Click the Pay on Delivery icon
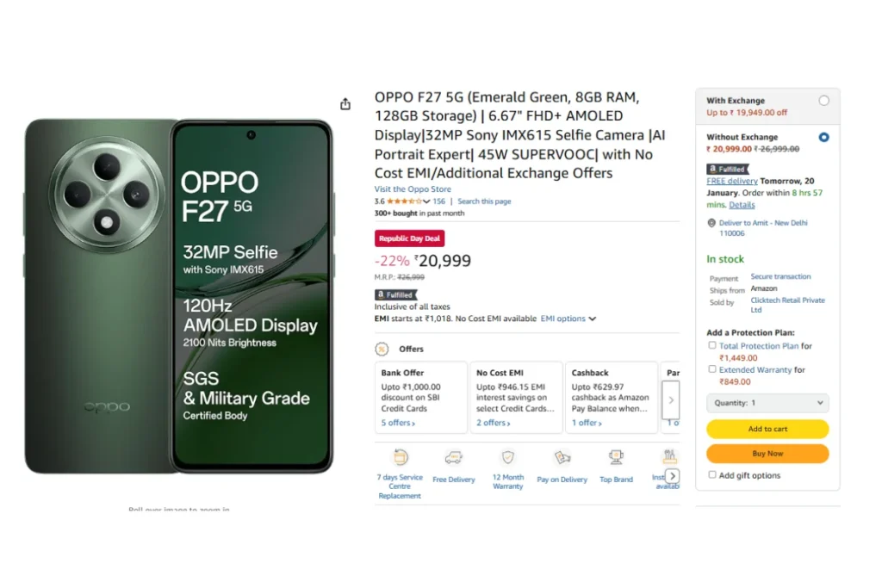Image resolution: width=882 pixels, height=588 pixels. (x=562, y=458)
